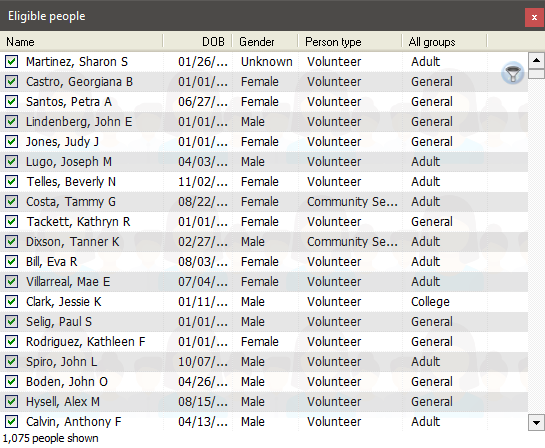Screen dimensions: 545x448
Task: Uncheck Martinez, Sharon S checkbox
Action: click(x=11, y=62)
